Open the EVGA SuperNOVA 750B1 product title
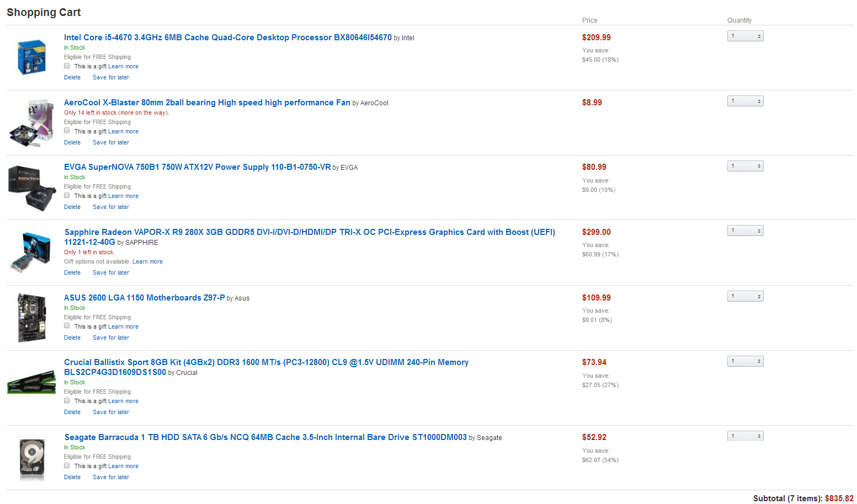 [198, 167]
